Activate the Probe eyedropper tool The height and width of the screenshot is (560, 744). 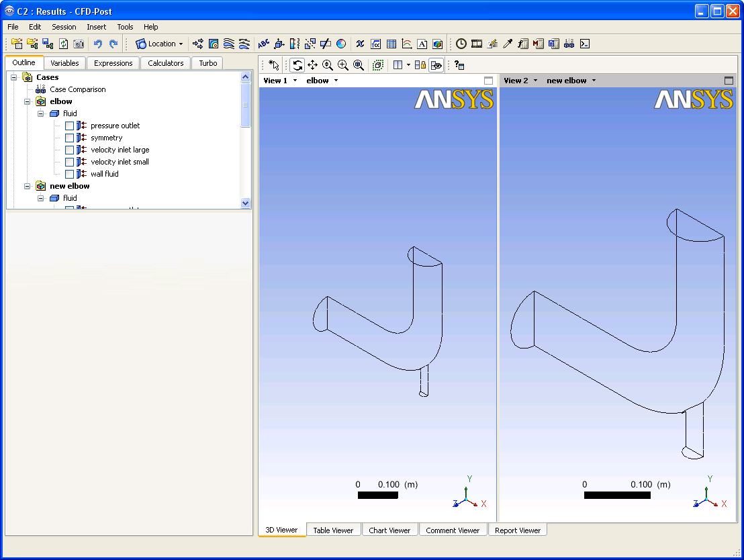pos(508,44)
